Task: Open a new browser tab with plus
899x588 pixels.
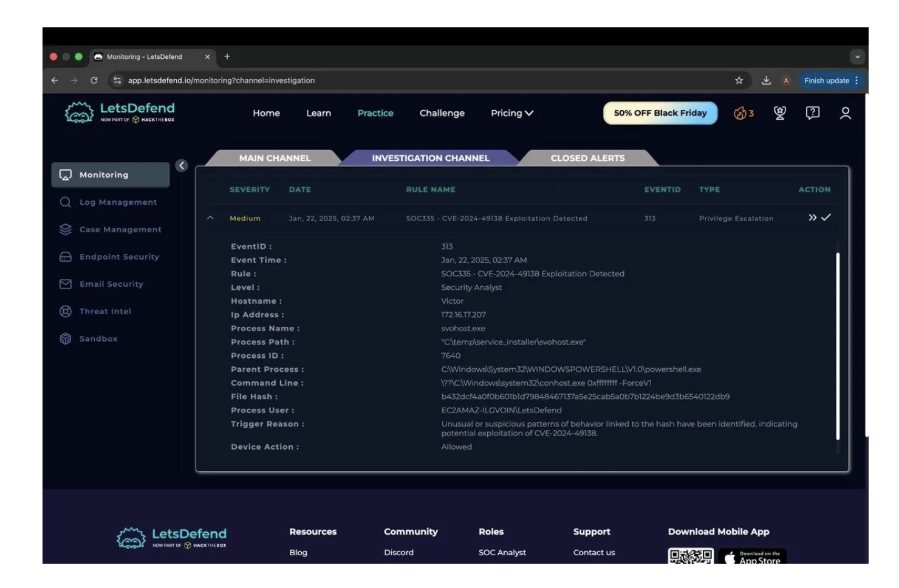Action: click(227, 56)
